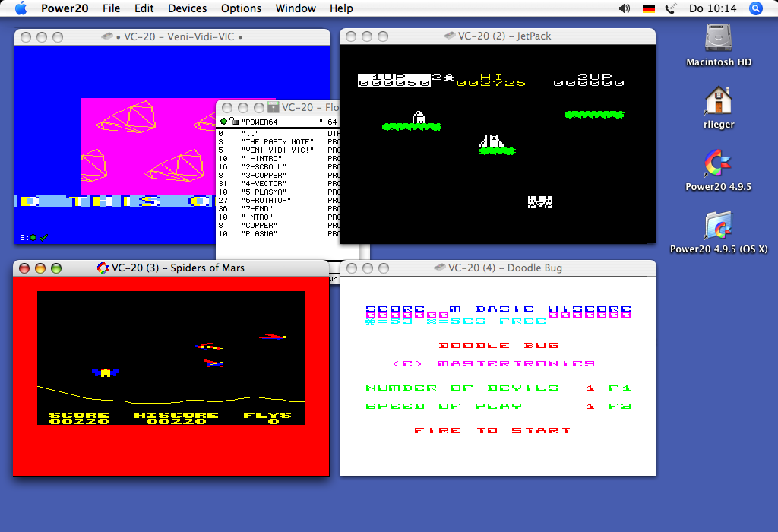Open Spotlight search icon

tap(756, 8)
